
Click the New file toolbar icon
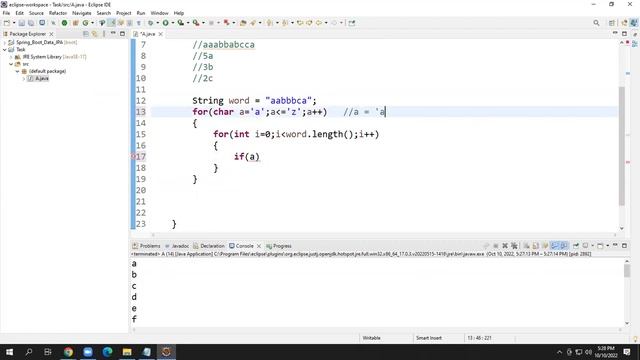tap(7, 23)
